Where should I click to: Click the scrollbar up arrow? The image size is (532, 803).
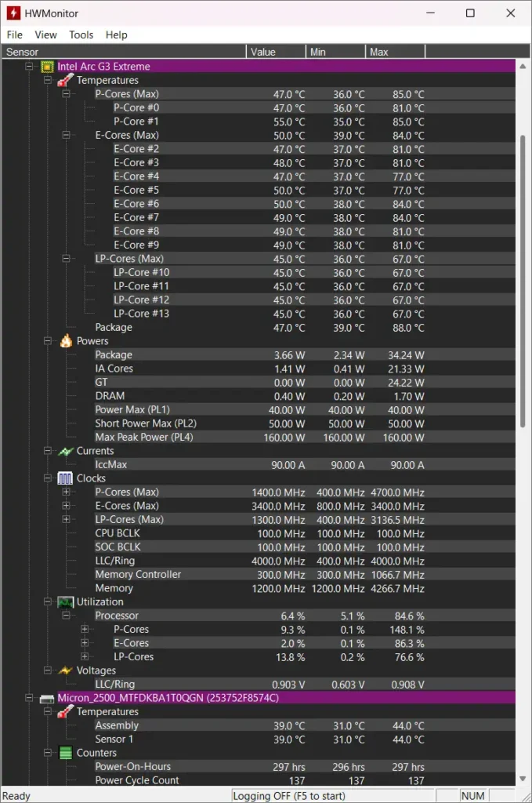coord(523,67)
